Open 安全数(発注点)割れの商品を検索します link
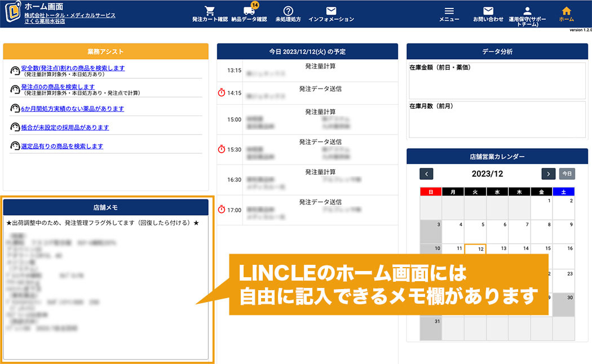Screen dimensions: 592x364 pyautogui.click(x=73, y=68)
